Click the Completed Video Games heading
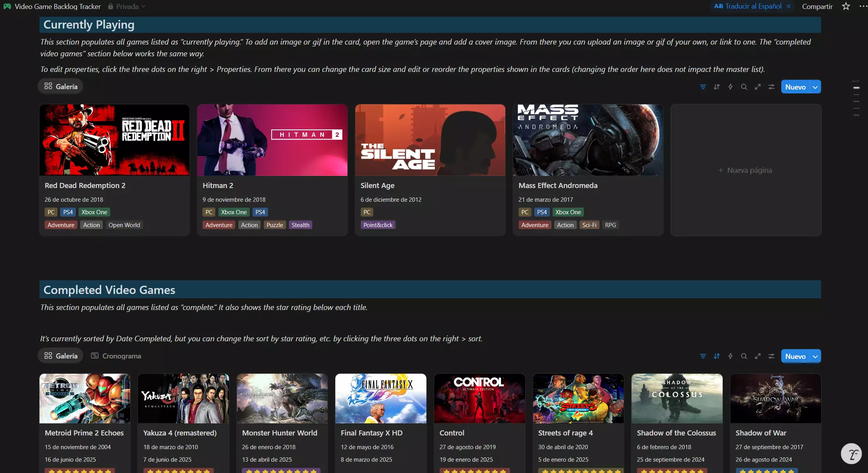The height and width of the screenshot is (473, 868). [x=109, y=290]
